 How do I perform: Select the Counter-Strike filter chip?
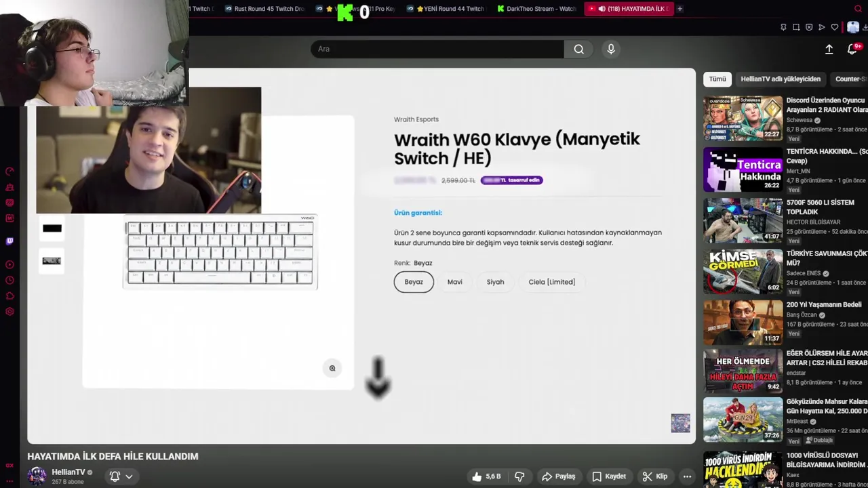849,79
